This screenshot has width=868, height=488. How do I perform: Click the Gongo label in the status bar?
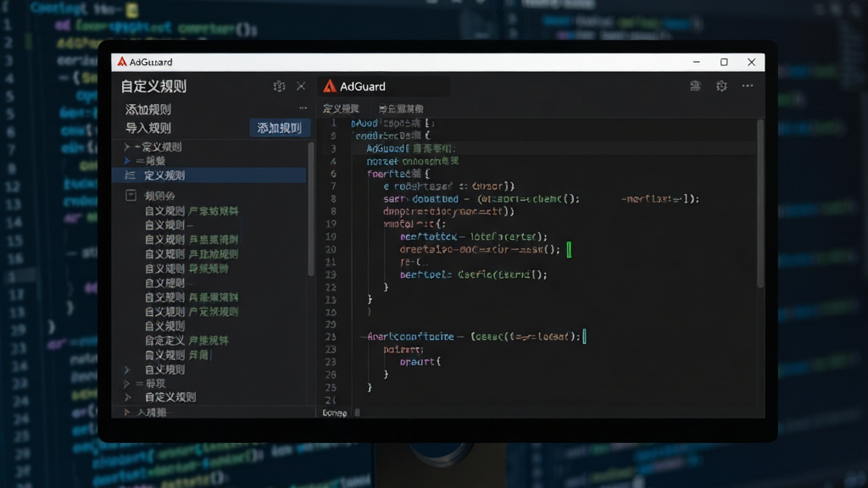(334, 413)
